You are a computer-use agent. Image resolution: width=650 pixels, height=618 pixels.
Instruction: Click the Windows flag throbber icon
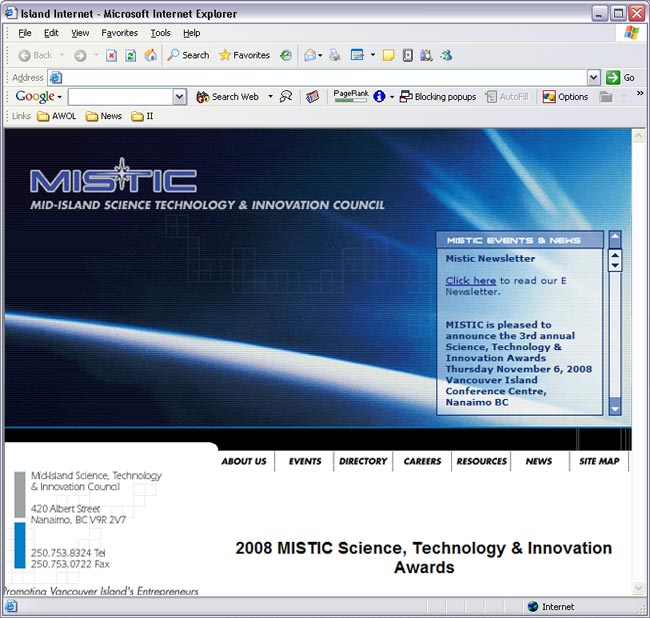coord(631,32)
